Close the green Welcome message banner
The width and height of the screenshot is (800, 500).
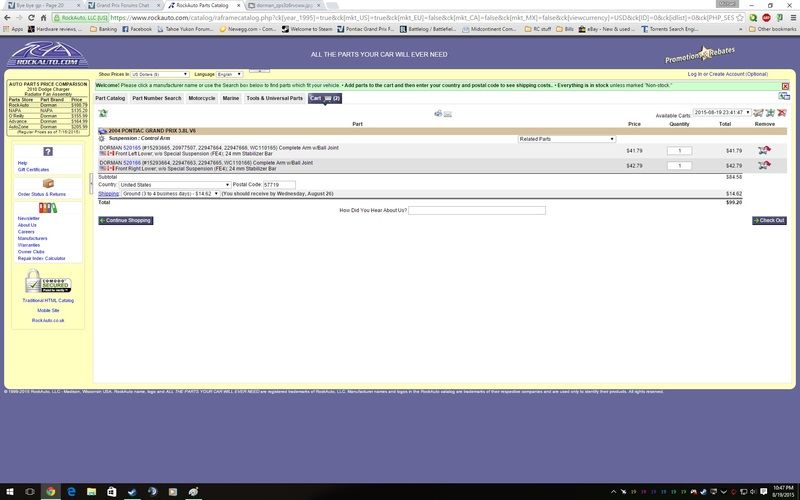coord(785,86)
